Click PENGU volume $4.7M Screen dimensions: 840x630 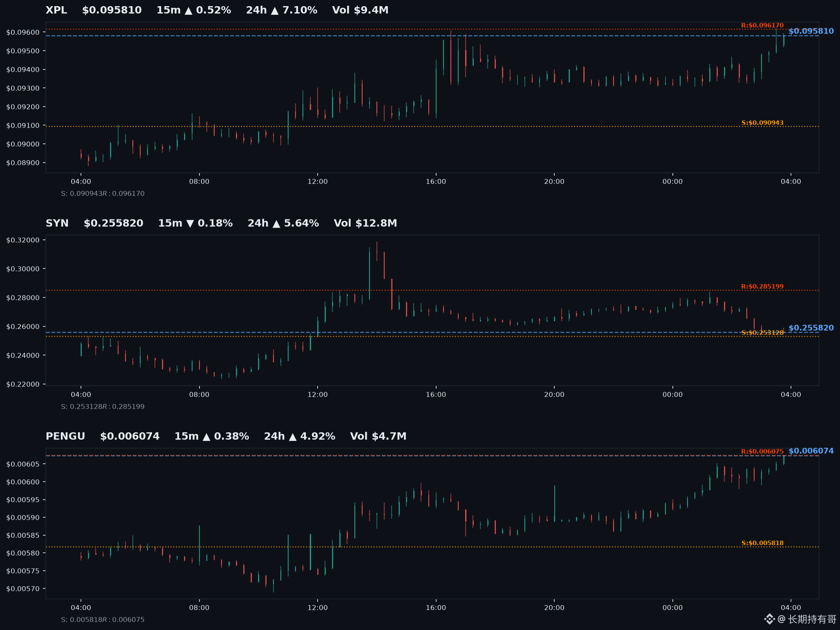point(379,436)
